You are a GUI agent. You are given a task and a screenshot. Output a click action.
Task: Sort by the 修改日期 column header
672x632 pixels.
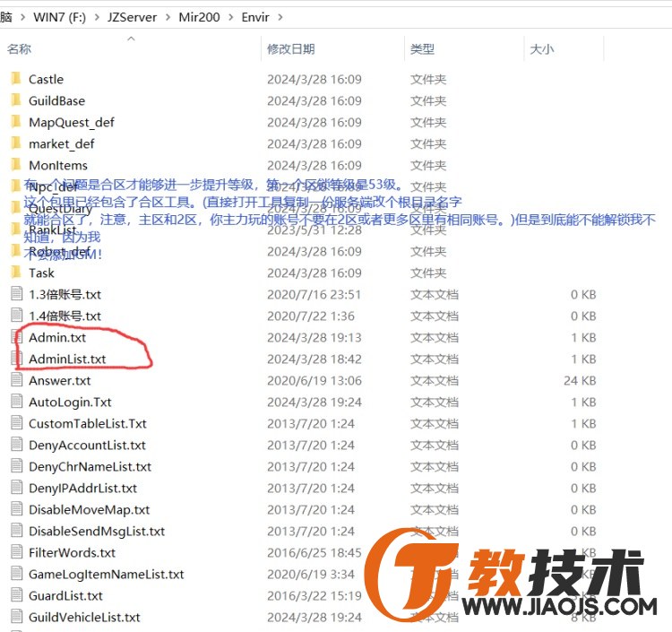290,49
